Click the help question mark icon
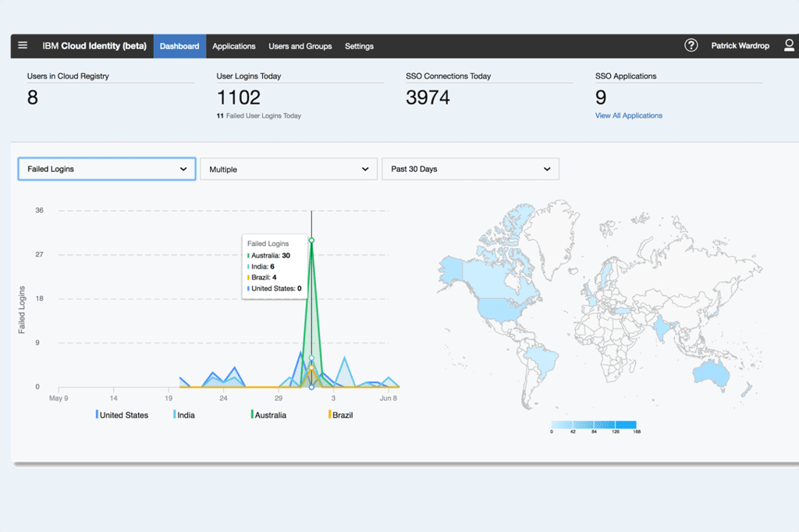 click(x=691, y=46)
